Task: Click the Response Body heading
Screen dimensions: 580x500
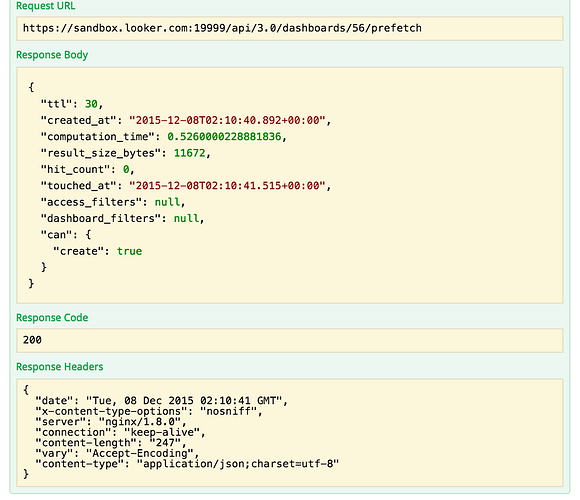Action: (x=52, y=55)
